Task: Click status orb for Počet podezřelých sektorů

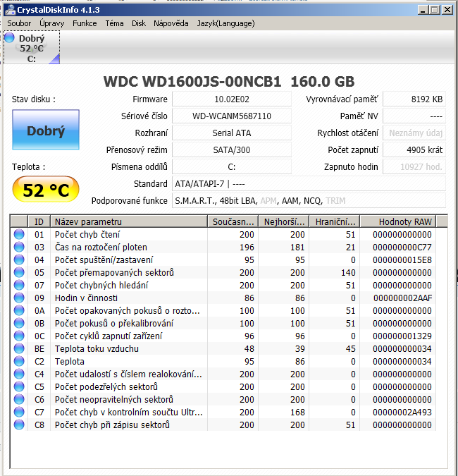Action: (x=19, y=386)
